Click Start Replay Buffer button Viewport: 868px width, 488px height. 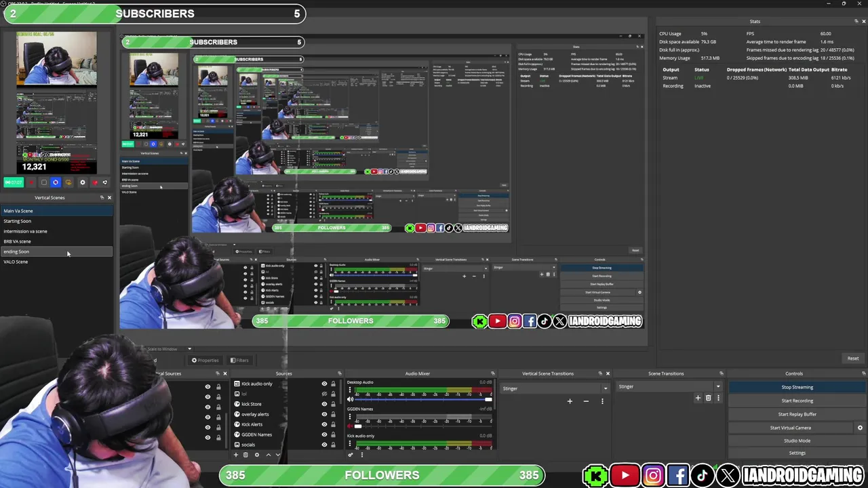pos(797,414)
